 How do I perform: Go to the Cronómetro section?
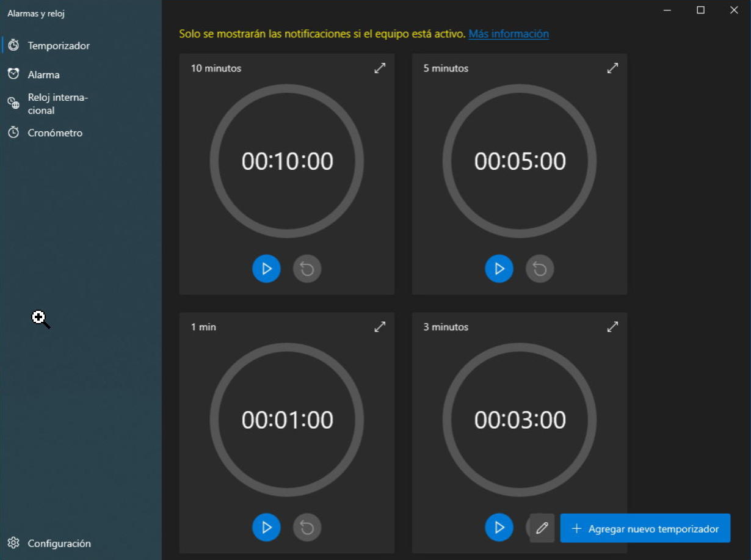(54, 133)
